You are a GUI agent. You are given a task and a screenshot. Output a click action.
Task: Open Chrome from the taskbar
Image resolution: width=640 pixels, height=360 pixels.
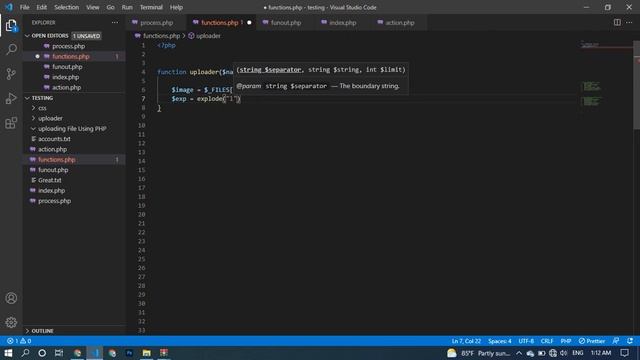pyautogui.click(x=77, y=353)
